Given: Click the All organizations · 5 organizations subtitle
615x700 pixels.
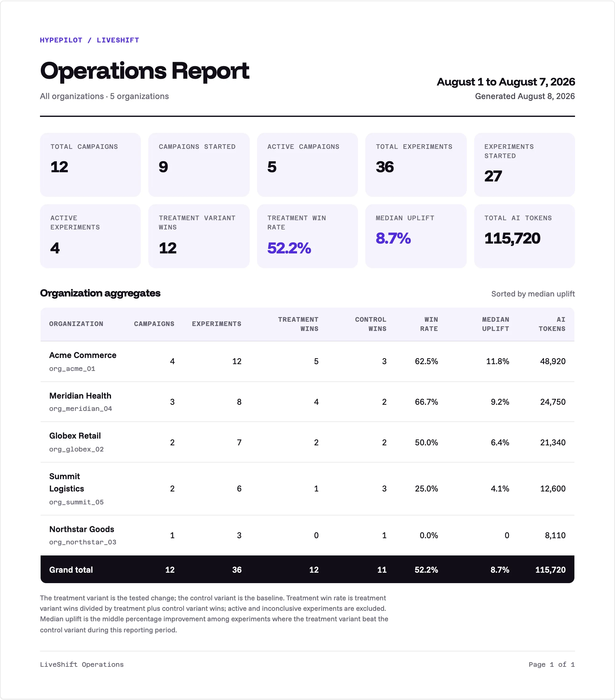Looking at the screenshot, I should coord(105,96).
